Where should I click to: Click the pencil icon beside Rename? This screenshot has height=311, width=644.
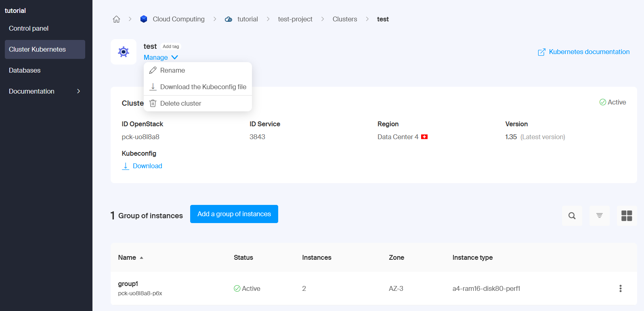point(153,70)
